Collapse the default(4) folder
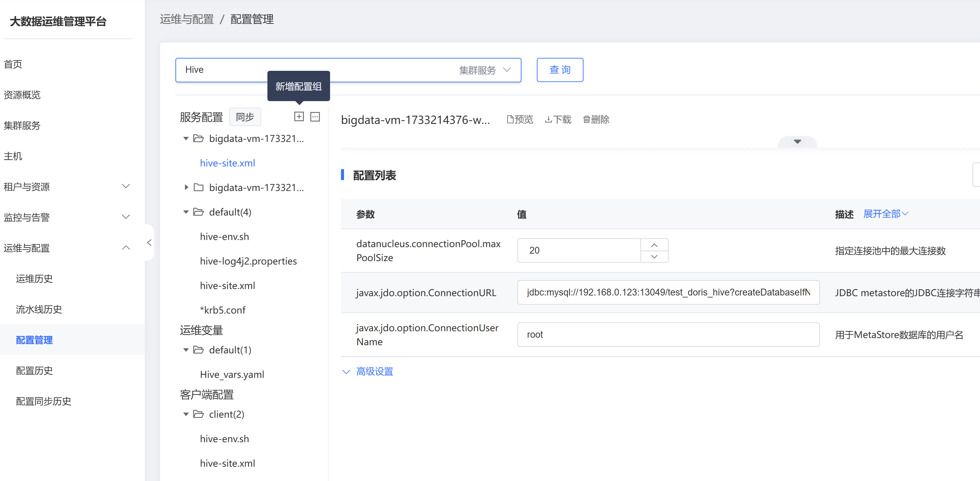The image size is (980, 481). click(186, 212)
